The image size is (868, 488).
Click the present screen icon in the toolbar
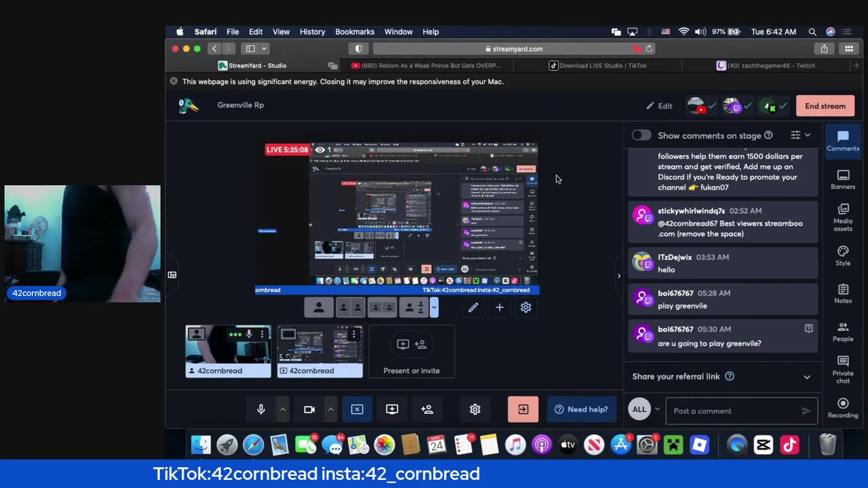click(392, 409)
